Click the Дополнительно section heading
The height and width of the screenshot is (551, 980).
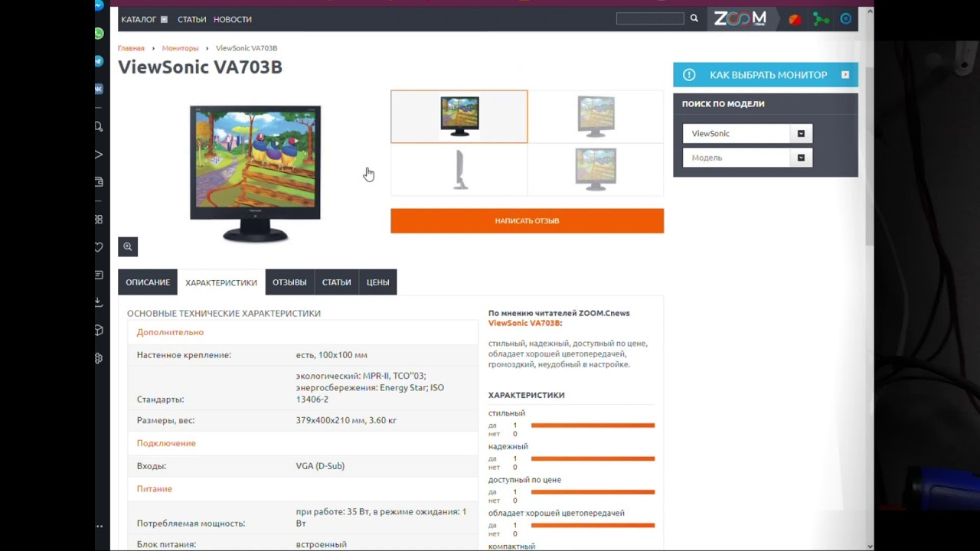pyautogui.click(x=170, y=332)
